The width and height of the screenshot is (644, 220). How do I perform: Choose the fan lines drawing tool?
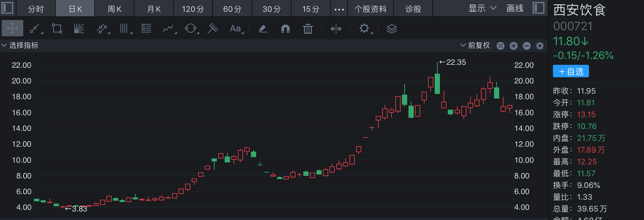[x=79, y=28]
